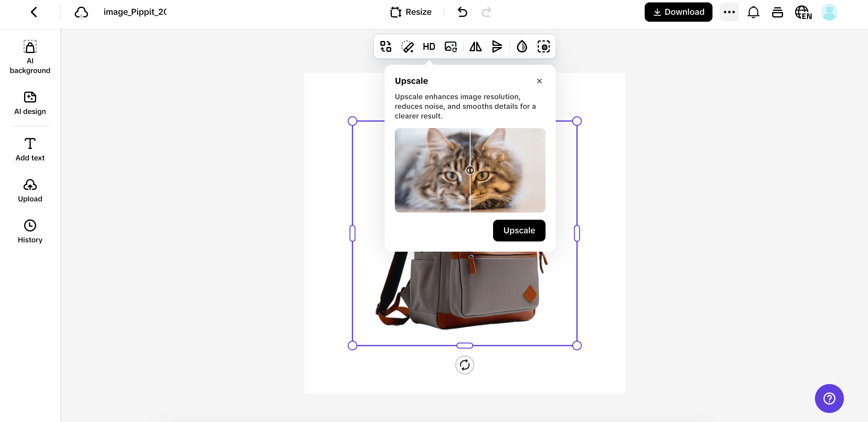Open the color adjust droplet tool
This screenshot has height=422, width=868.
coord(522,47)
